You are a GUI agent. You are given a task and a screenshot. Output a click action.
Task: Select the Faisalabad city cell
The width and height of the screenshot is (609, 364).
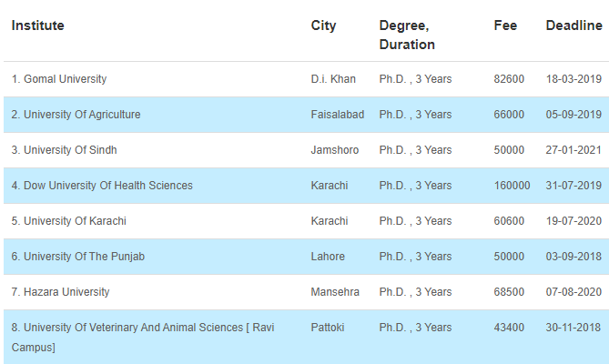pos(338,115)
